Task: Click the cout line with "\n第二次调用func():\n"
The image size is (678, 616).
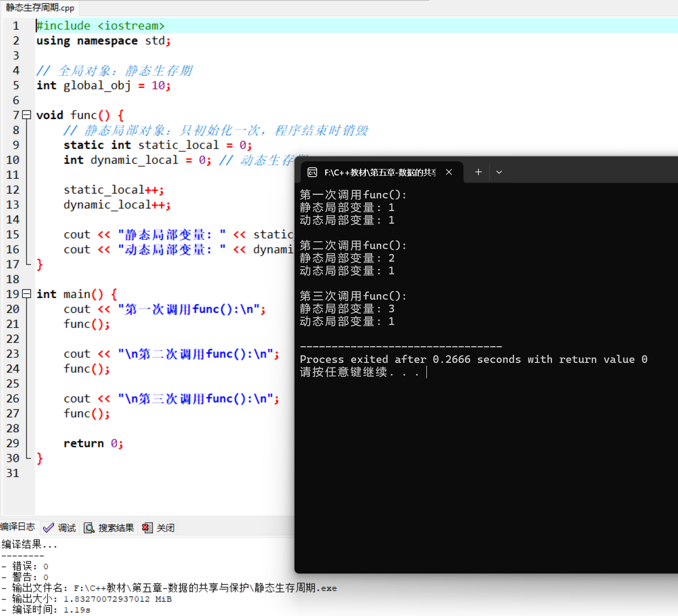Action: (x=171, y=354)
